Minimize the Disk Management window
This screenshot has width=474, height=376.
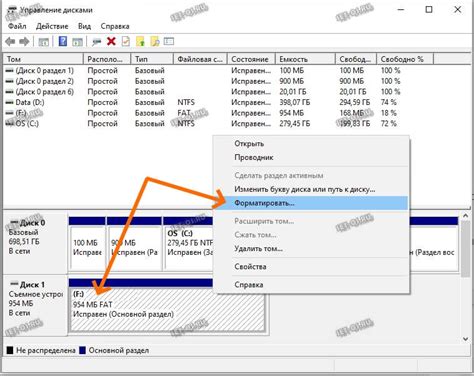coord(401,10)
